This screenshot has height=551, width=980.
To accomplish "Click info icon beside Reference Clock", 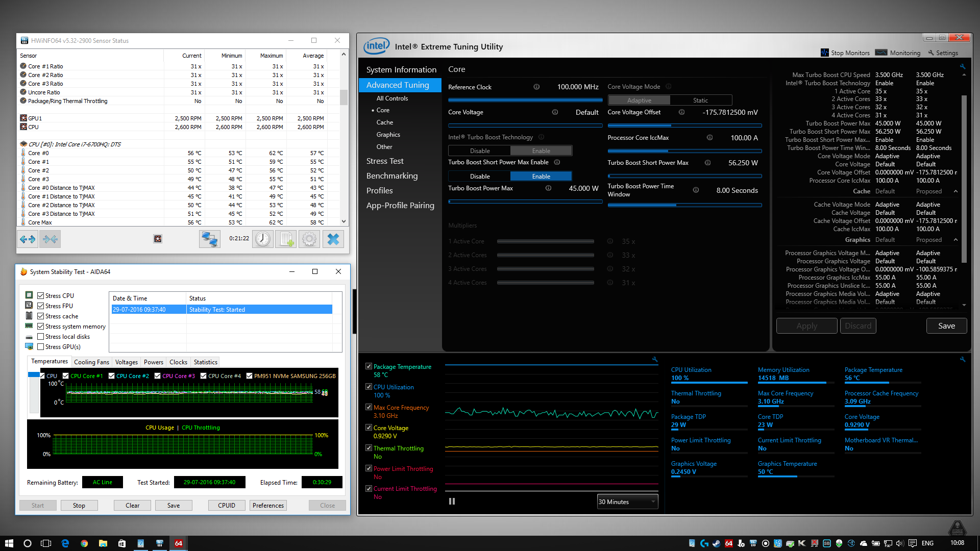I will (536, 87).
